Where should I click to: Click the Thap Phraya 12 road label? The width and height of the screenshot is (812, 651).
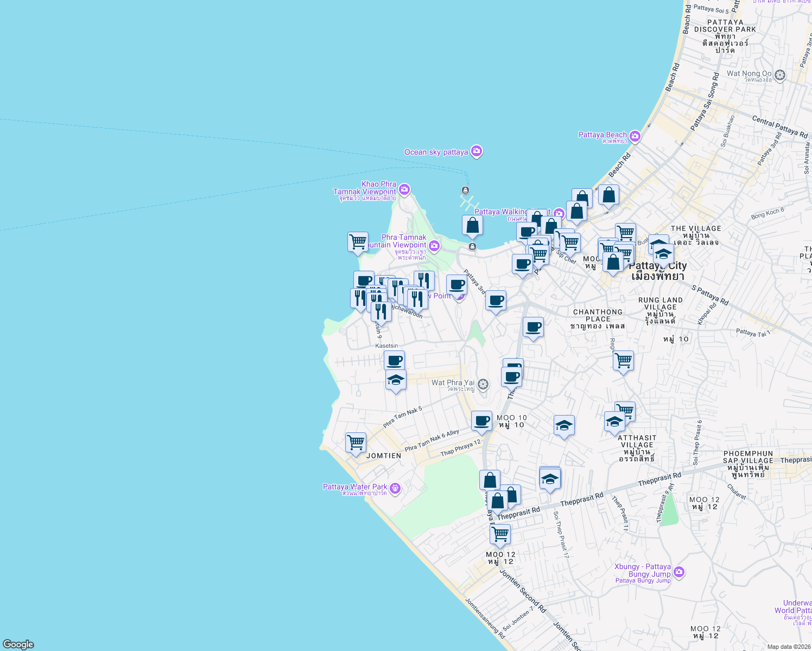[x=461, y=448]
